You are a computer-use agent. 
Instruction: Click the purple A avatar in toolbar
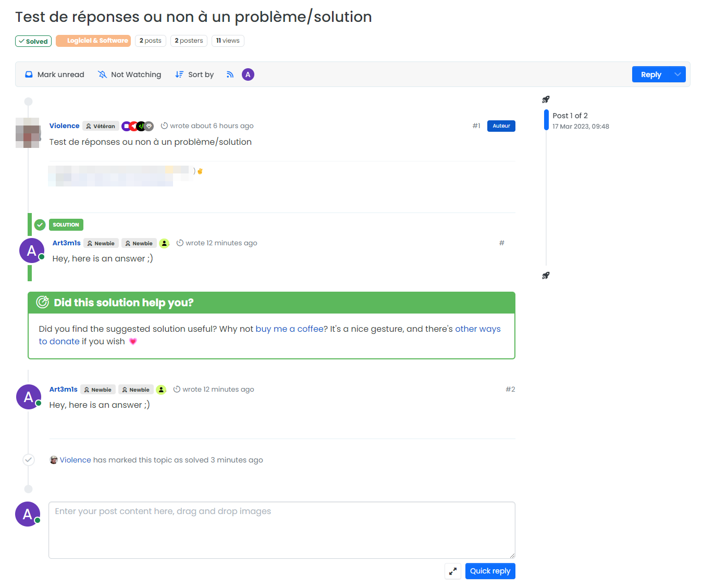coord(248,74)
